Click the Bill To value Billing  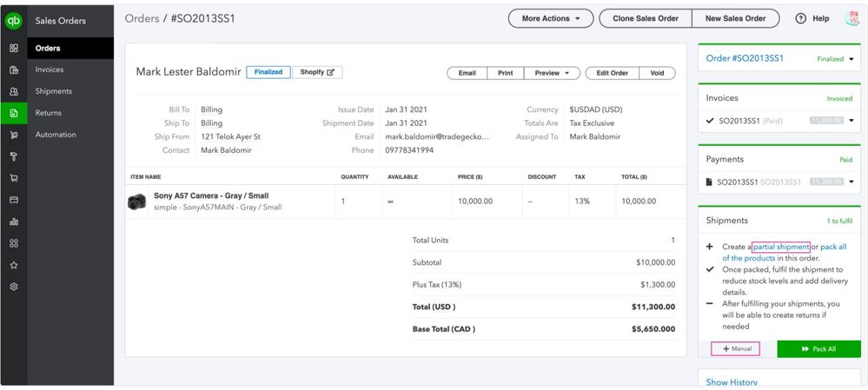point(211,109)
